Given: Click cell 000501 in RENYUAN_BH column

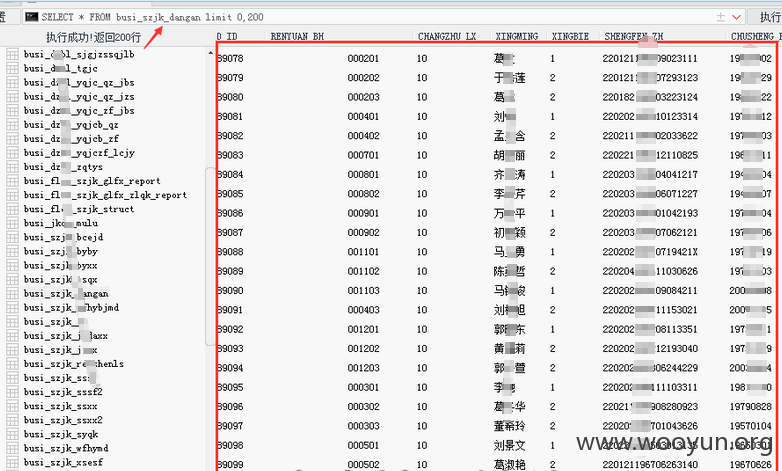Looking at the screenshot, I should [363, 445].
